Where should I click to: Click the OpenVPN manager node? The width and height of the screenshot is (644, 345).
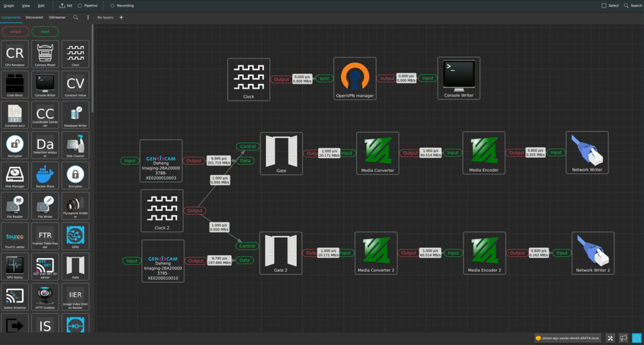[355, 78]
